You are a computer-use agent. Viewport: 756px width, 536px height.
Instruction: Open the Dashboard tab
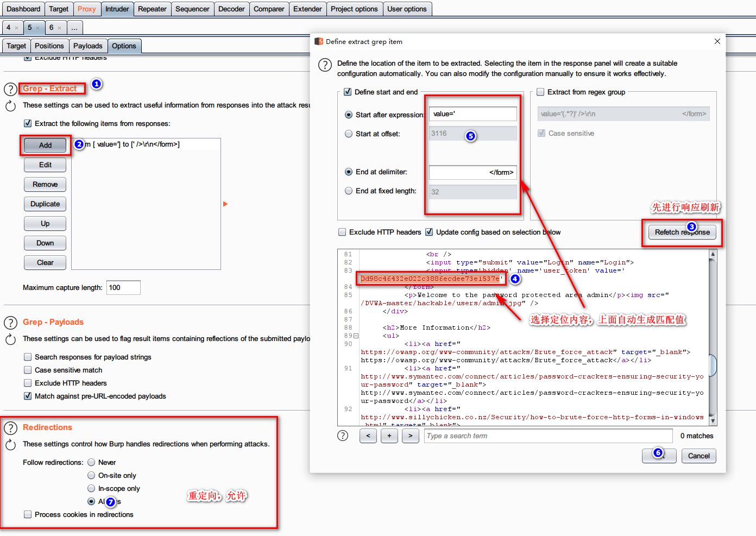pyautogui.click(x=23, y=9)
